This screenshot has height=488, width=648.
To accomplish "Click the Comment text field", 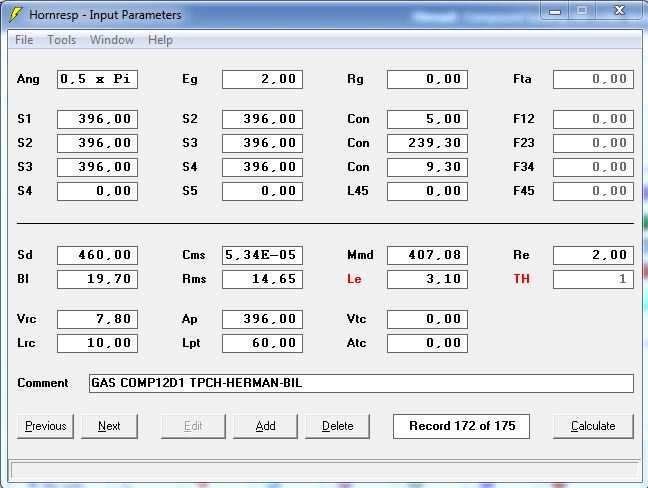I will tap(361, 383).
